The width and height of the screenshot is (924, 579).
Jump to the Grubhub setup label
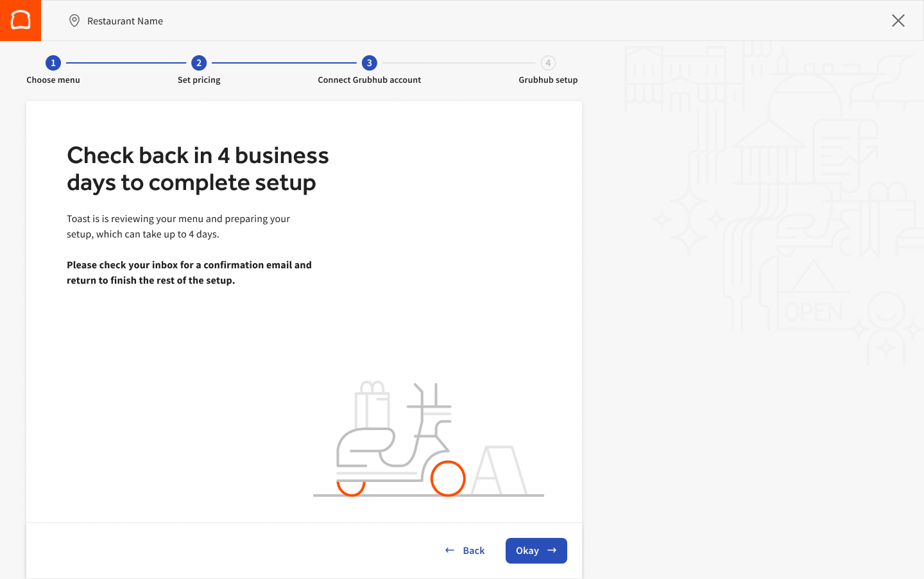pos(548,80)
